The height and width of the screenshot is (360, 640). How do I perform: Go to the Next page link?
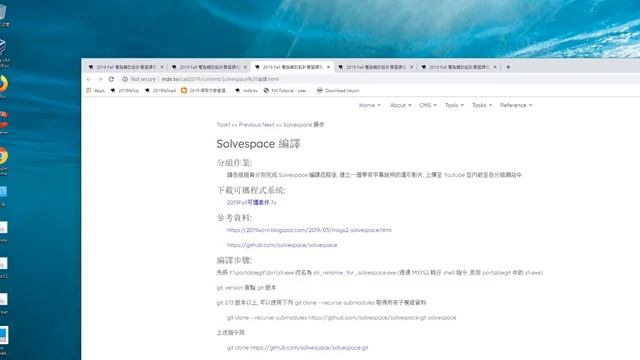coord(268,125)
